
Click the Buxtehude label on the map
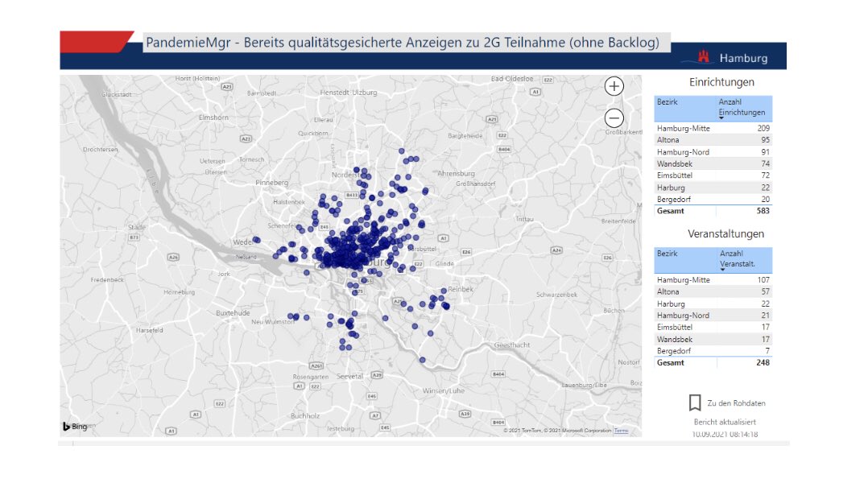[233, 313]
